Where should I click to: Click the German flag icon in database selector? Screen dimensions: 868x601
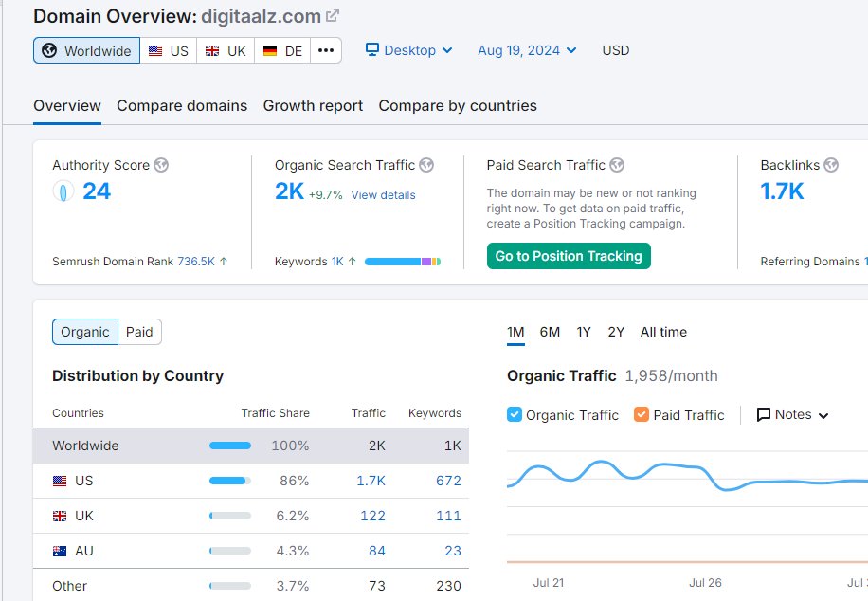(269, 51)
